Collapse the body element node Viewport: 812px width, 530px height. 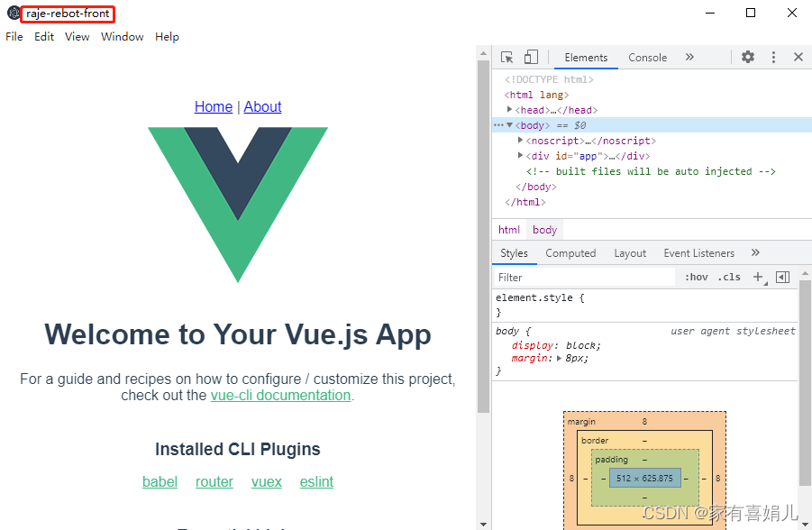click(x=509, y=125)
